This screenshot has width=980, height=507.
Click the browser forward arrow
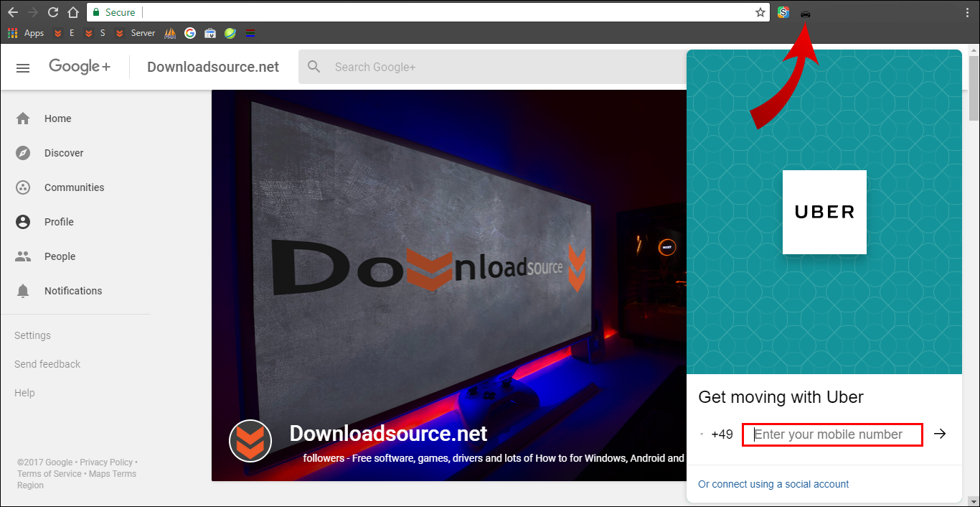pos(32,12)
